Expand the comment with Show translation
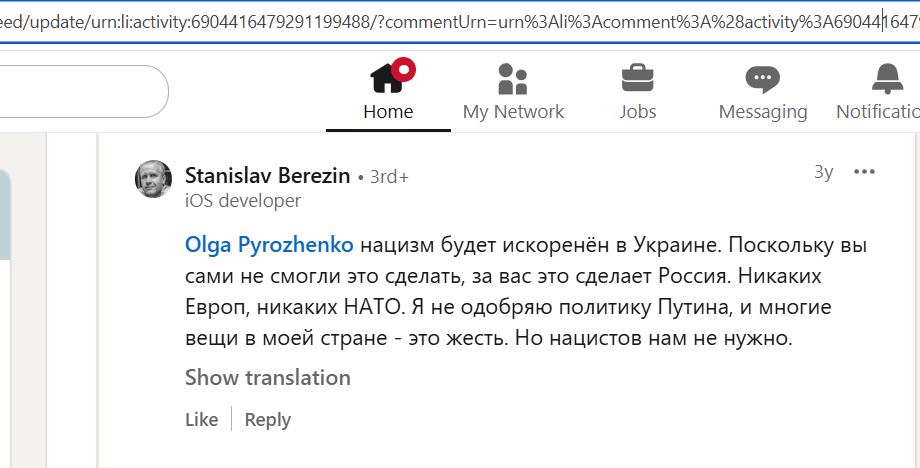Image resolution: width=920 pixels, height=468 pixels. click(x=267, y=377)
